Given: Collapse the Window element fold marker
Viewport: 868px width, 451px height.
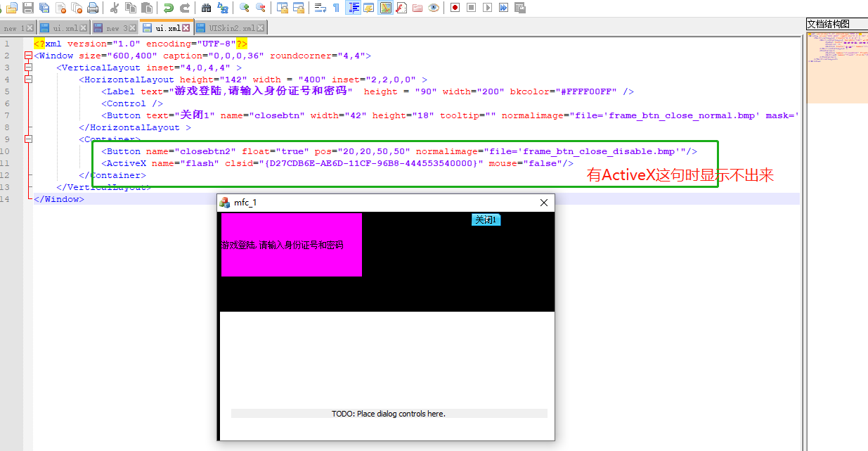Looking at the screenshot, I should tap(28, 55).
